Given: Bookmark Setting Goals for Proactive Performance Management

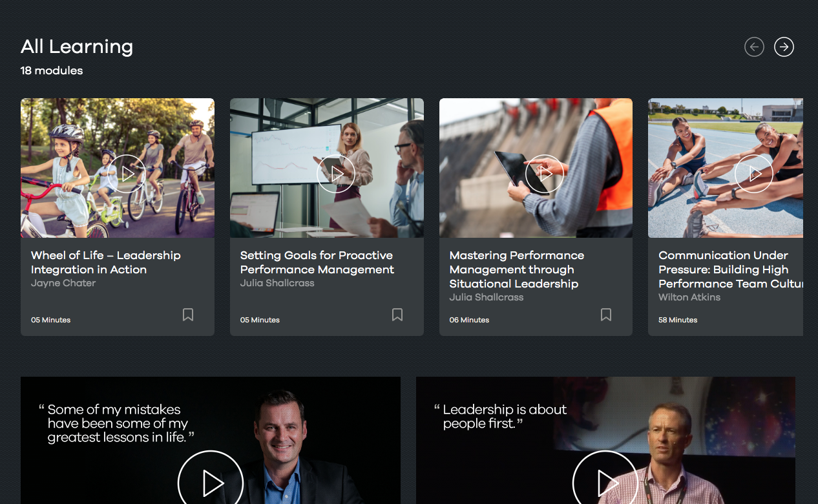Looking at the screenshot, I should click(397, 315).
